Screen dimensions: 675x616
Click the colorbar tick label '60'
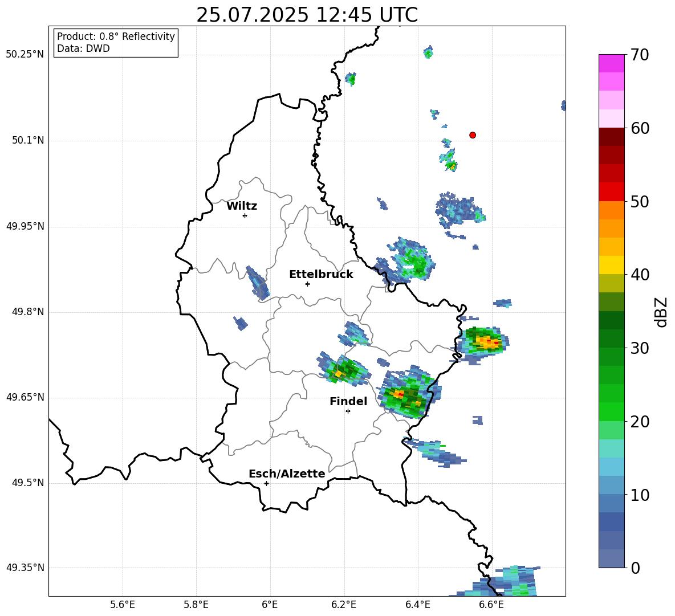point(640,128)
